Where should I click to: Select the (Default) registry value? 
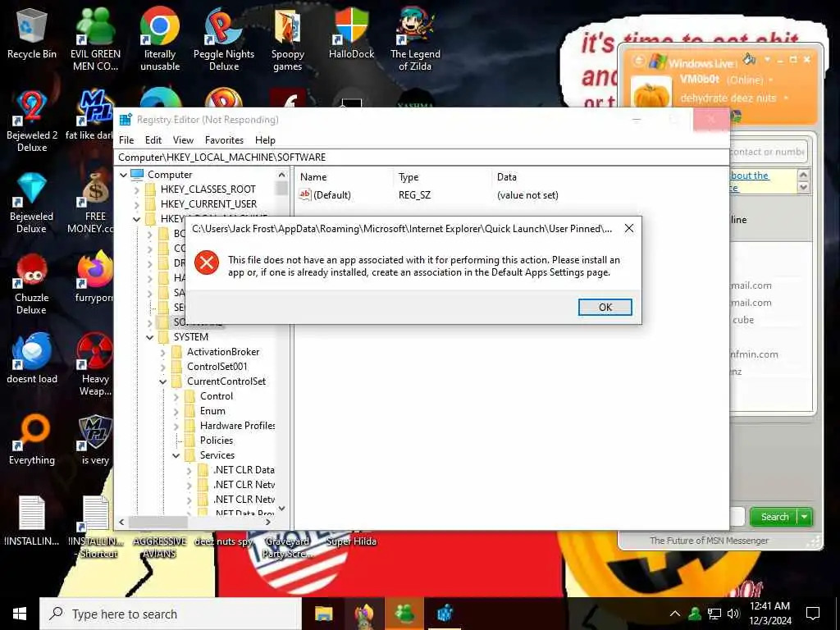click(x=332, y=195)
